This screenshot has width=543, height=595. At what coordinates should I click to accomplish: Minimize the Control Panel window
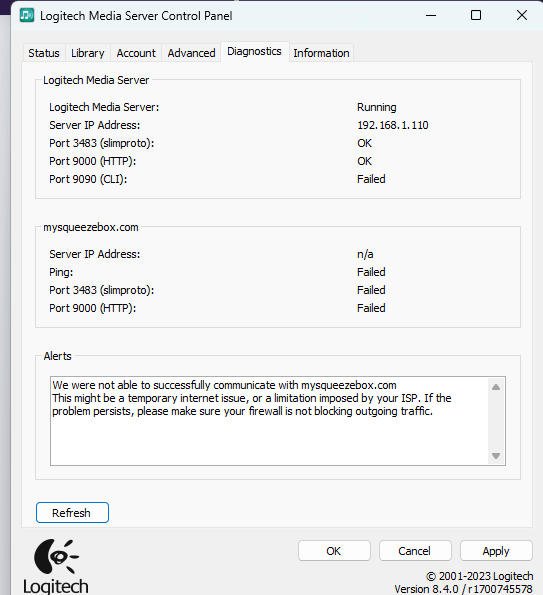pyautogui.click(x=431, y=16)
